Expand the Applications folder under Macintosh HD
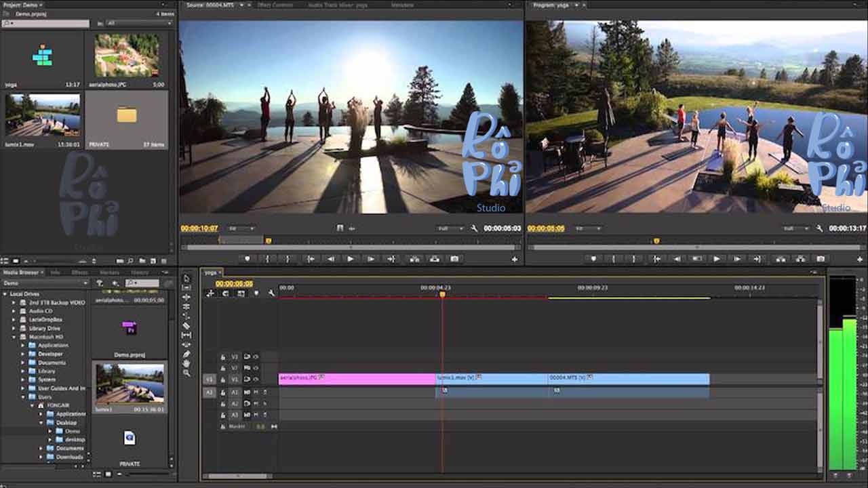 click(22, 345)
